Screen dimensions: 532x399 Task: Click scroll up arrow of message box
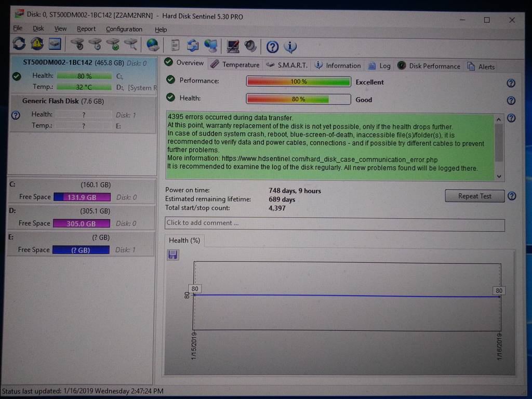pyautogui.click(x=498, y=119)
